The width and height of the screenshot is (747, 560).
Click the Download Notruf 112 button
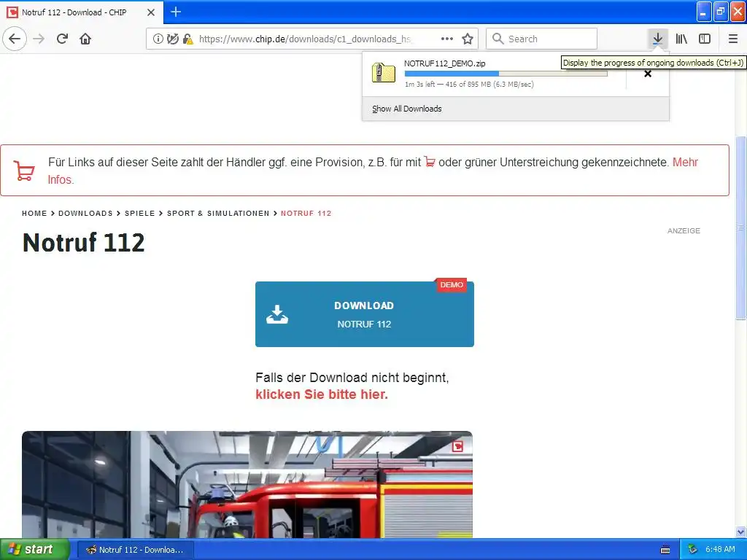[365, 314]
